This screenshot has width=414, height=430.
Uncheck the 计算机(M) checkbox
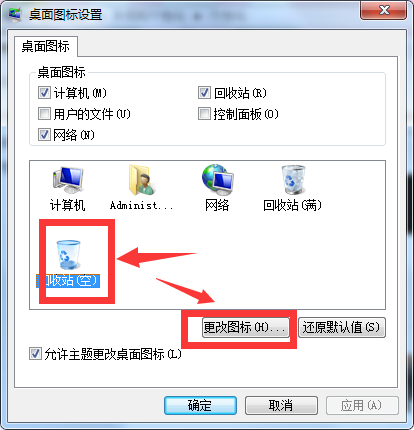click(44, 93)
